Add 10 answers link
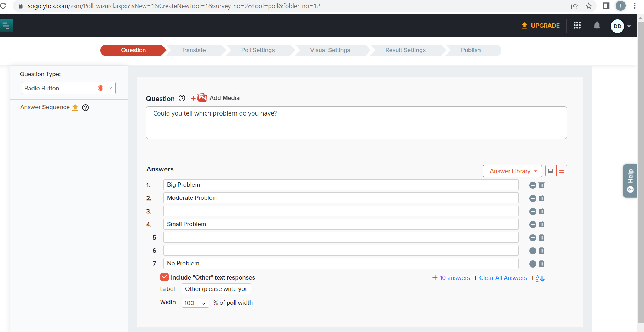644x332 pixels. (451, 278)
